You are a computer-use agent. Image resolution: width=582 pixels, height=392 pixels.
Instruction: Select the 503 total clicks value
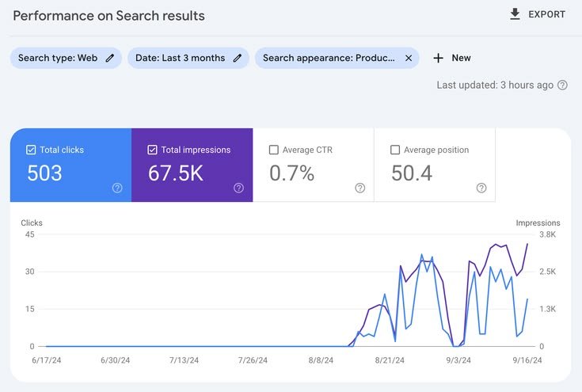pos(44,173)
